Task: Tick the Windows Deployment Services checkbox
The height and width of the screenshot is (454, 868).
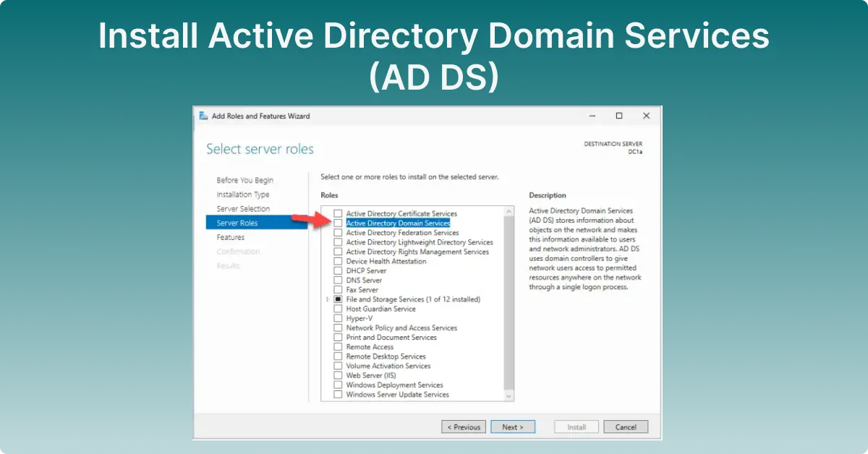Action: point(338,385)
